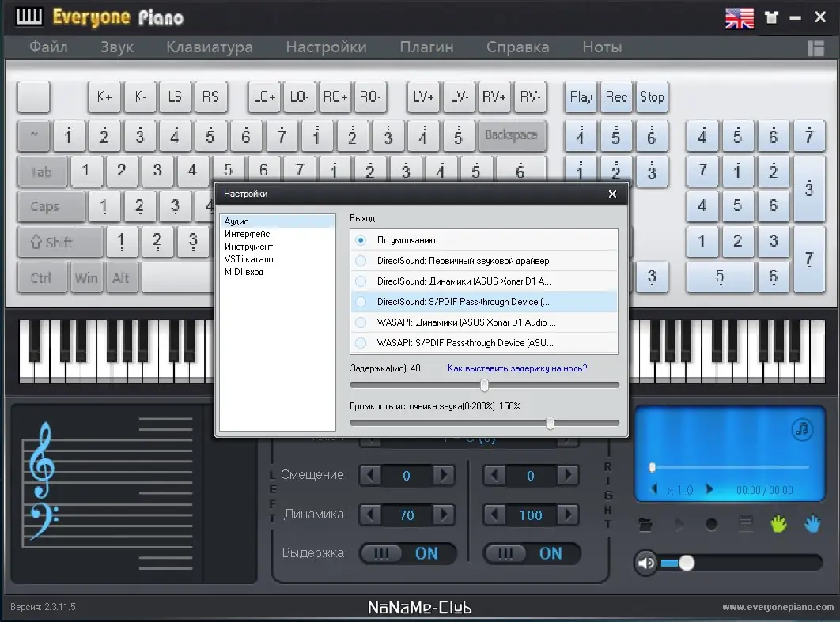Click the K+ key button

click(x=104, y=97)
